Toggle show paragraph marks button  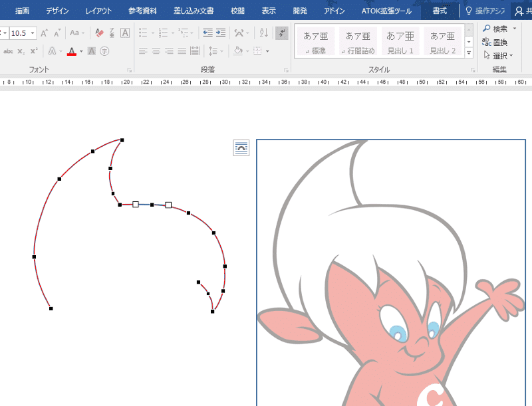(x=281, y=33)
